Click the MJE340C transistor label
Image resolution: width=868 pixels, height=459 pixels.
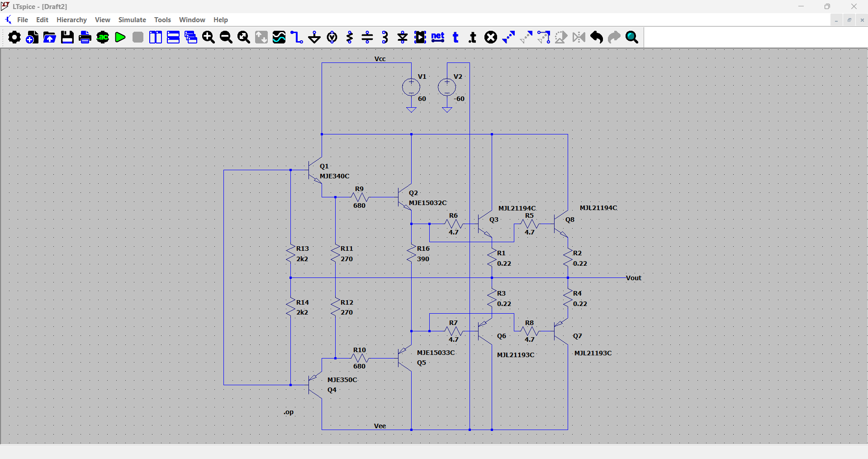[x=335, y=176]
